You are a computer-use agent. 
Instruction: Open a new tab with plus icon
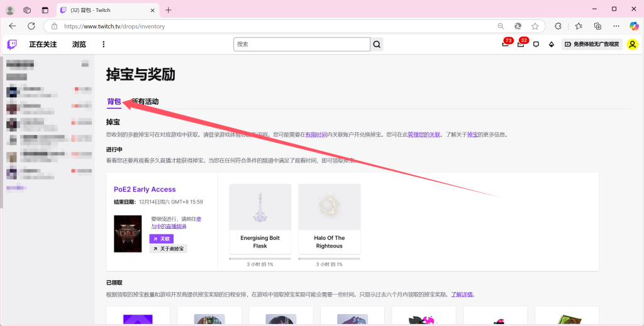click(169, 10)
